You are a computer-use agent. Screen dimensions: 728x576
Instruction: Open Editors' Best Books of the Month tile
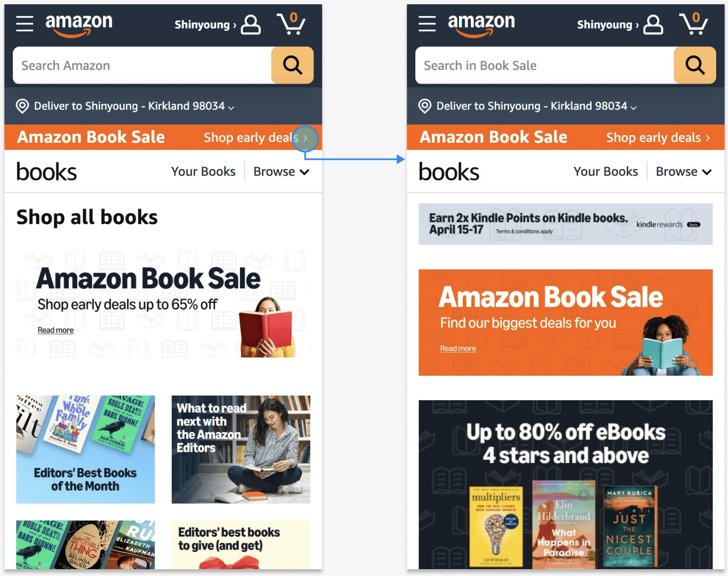[85, 449]
